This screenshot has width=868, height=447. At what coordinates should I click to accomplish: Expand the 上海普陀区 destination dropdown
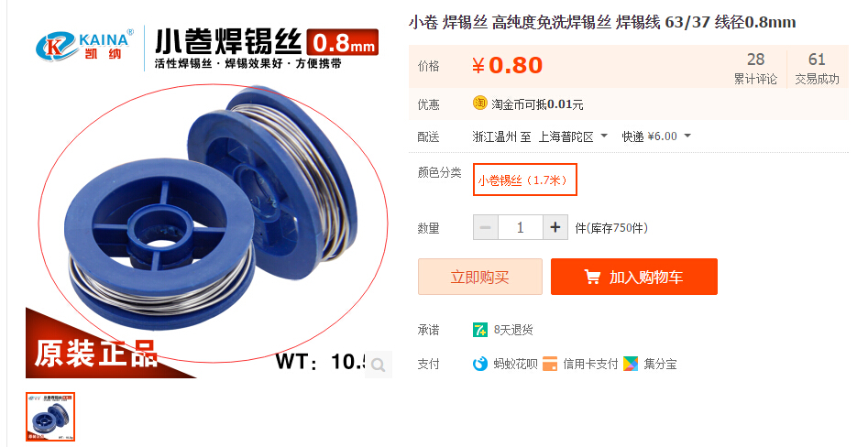coord(573,136)
